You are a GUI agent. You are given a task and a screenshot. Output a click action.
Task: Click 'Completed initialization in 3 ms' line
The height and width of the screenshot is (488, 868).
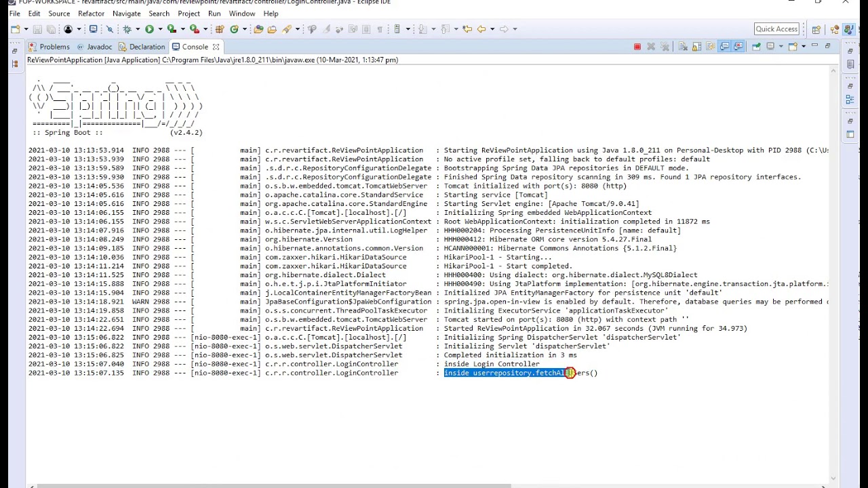point(510,355)
